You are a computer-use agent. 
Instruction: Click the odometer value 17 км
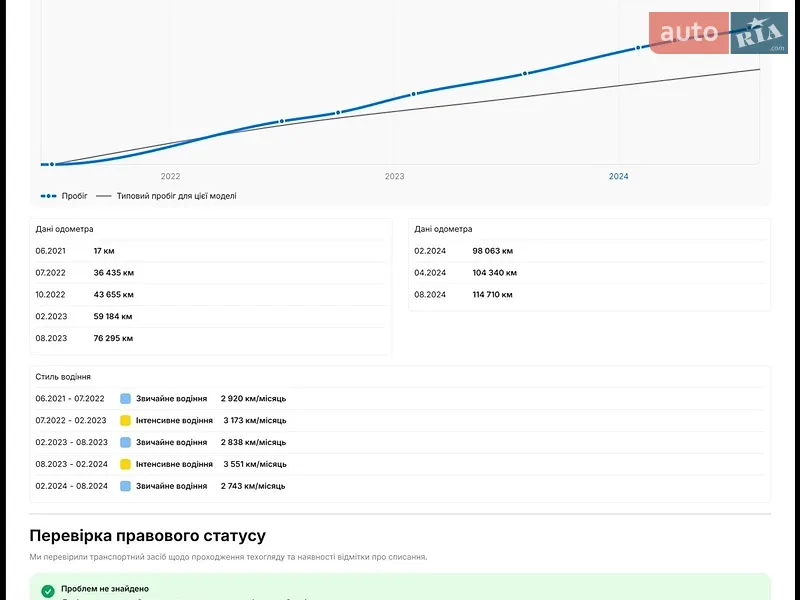coord(104,251)
